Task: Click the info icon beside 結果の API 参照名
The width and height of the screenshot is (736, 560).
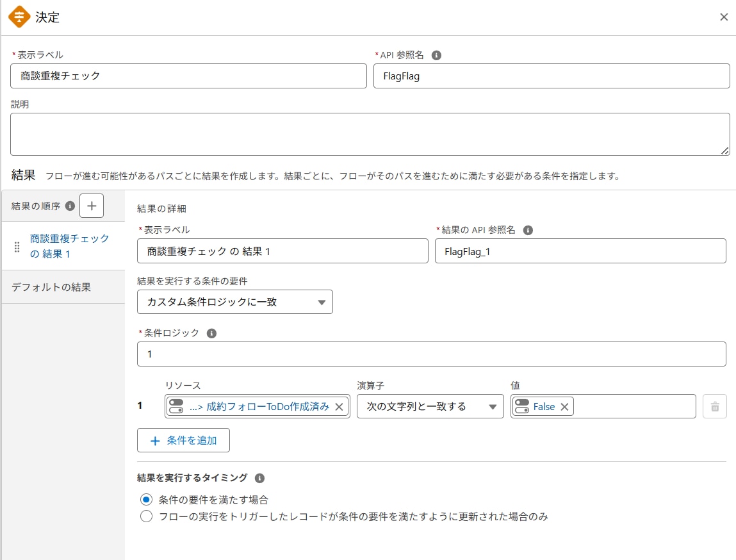Action: (528, 230)
